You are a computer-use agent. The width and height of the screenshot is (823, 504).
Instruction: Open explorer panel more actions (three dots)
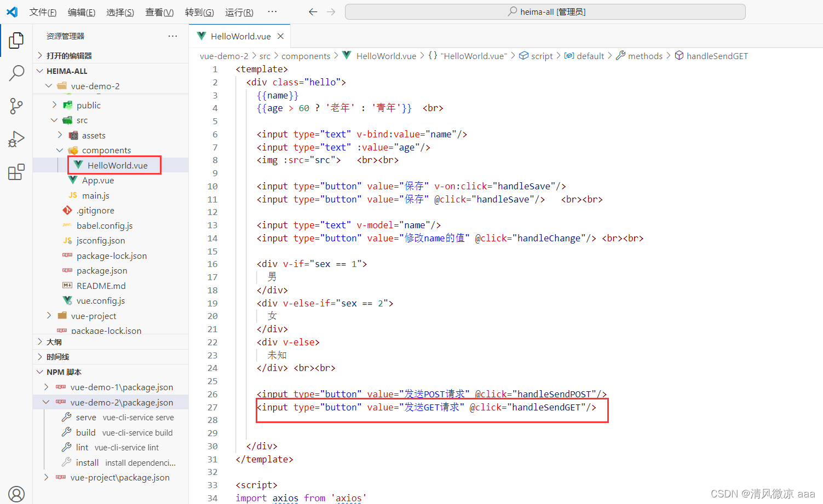pos(172,36)
